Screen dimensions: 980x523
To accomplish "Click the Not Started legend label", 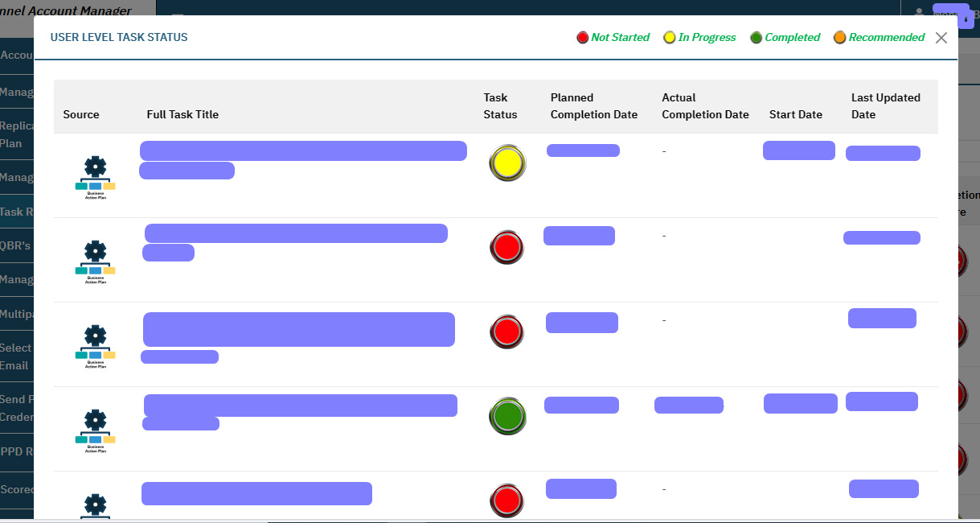I will pyautogui.click(x=620, y=38).
